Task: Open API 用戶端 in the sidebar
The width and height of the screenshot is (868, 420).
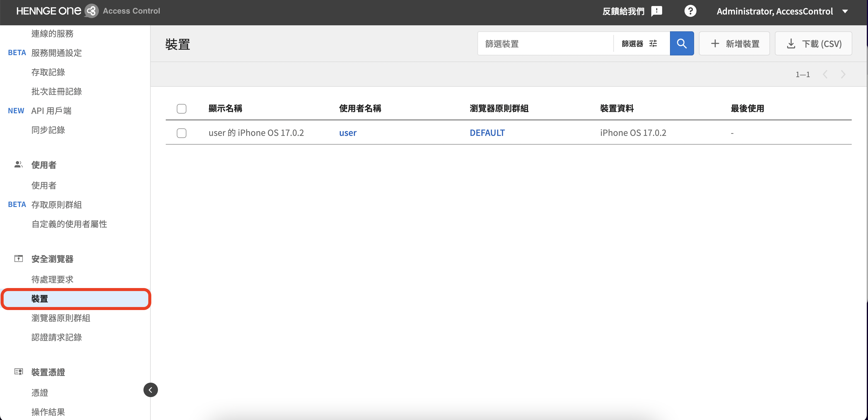Action: point(51,111)
